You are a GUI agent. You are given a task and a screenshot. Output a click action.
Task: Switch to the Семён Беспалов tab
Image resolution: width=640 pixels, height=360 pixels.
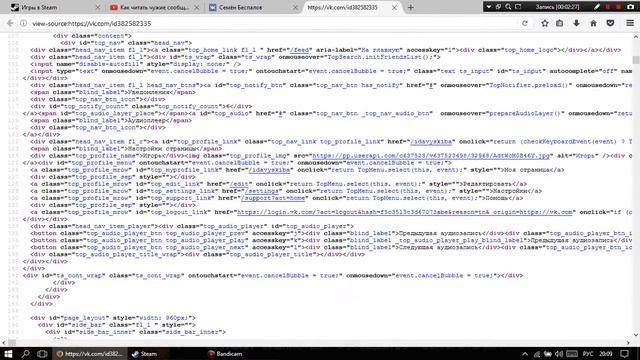[x=253, y=7]
